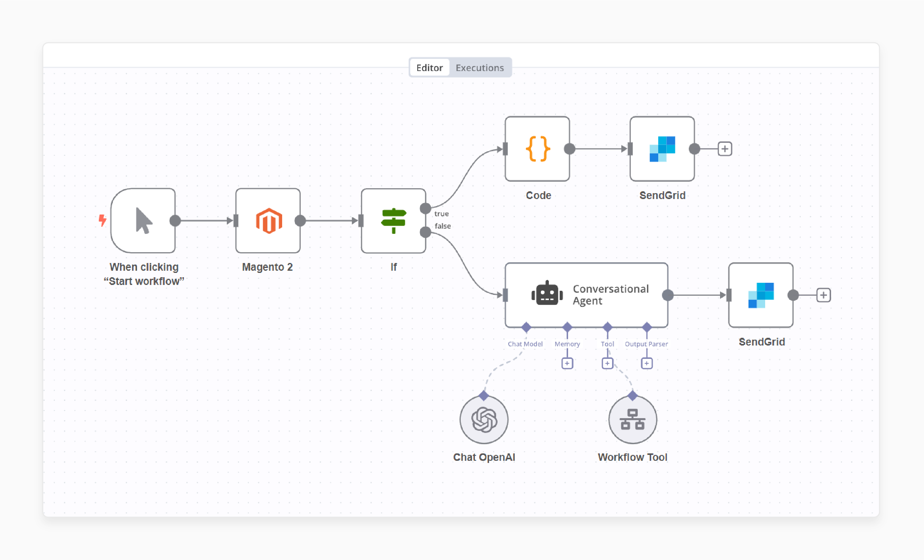Viewport: 924px width, 560px height.
Task: Select the SendGrid node after Conversational Agent
Action: tap(761, 295)
